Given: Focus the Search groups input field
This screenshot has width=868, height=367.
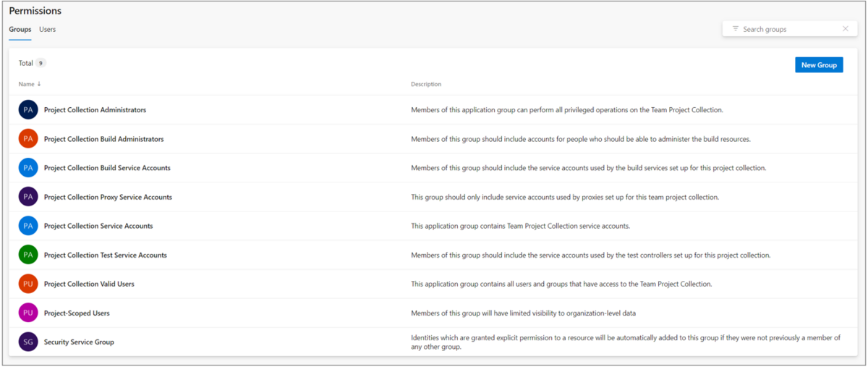Looking at the screenshot, I should coord(791,29).
